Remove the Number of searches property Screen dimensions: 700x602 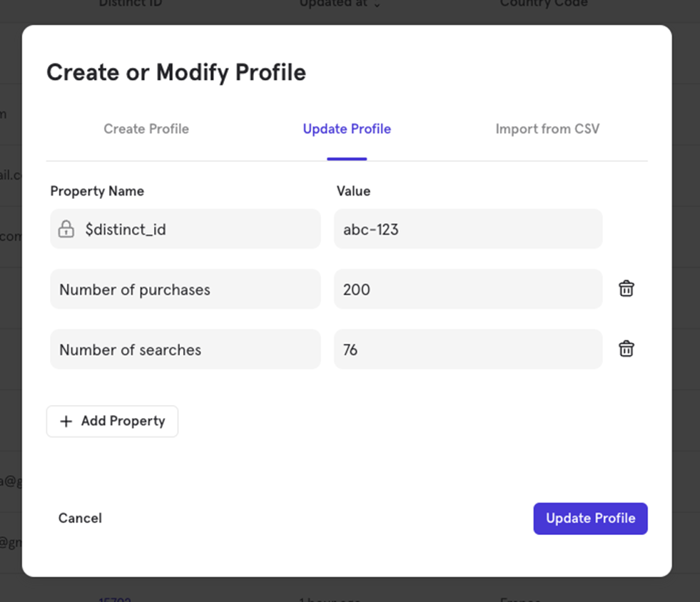(626, 349)
